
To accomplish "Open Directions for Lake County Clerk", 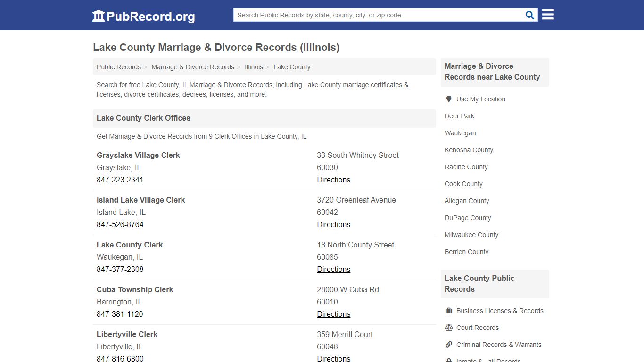I will 333,269.
